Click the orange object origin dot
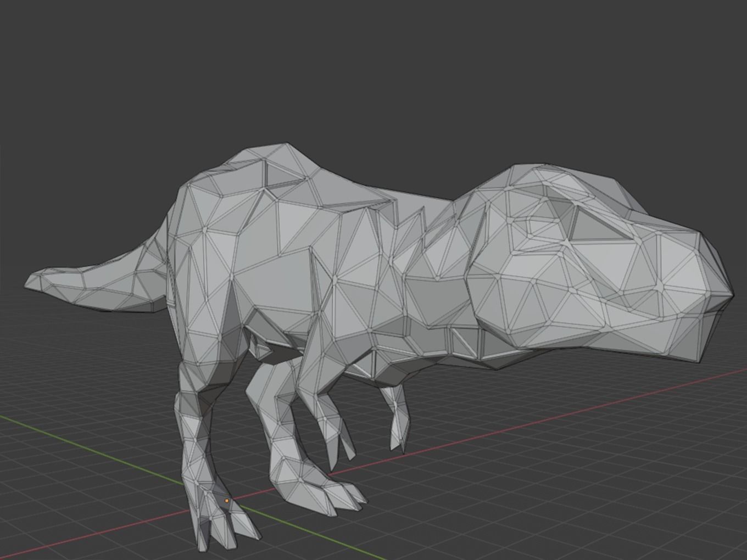The width and height of the screenshot is (747, 560). pyautogui.click(x=227, y=501)
